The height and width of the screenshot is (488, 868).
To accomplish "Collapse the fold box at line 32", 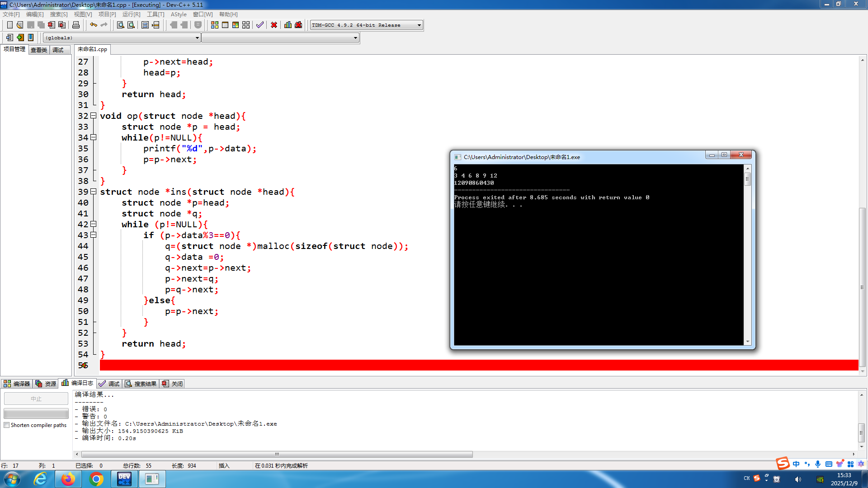I will click(94, 116).
